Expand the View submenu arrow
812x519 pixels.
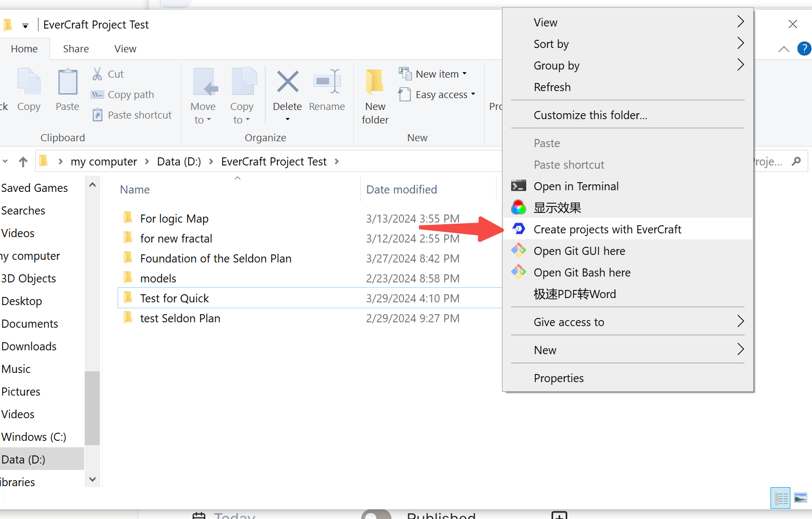point(740,22)
